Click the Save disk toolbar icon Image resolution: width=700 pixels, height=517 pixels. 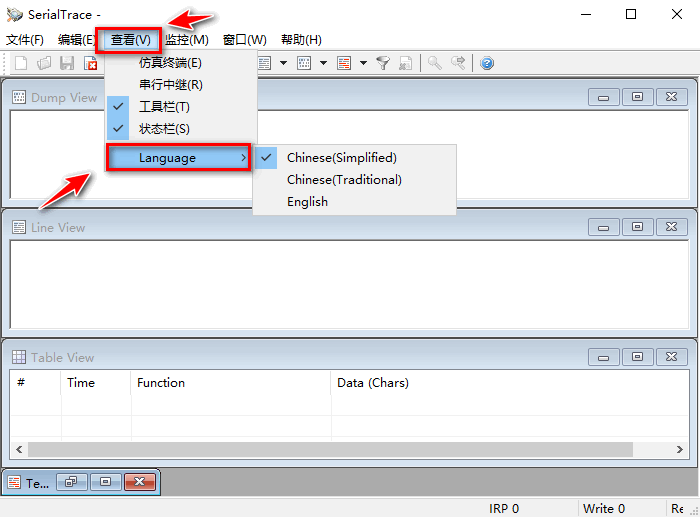click(67, 63)
